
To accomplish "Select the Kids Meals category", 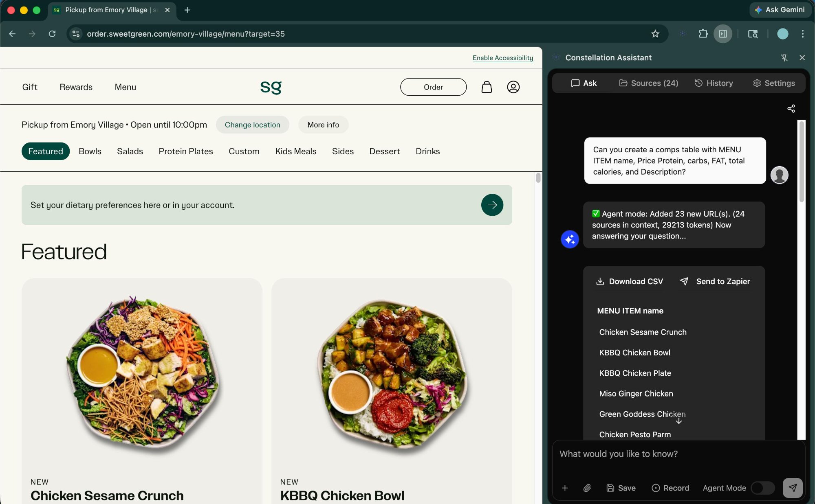I will click(296, 151).
